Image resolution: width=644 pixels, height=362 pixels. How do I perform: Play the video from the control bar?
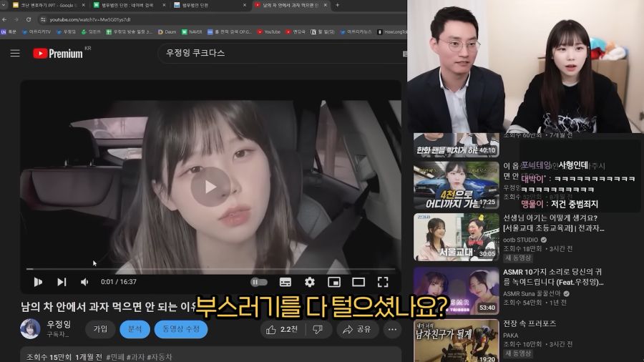(38, 282)
